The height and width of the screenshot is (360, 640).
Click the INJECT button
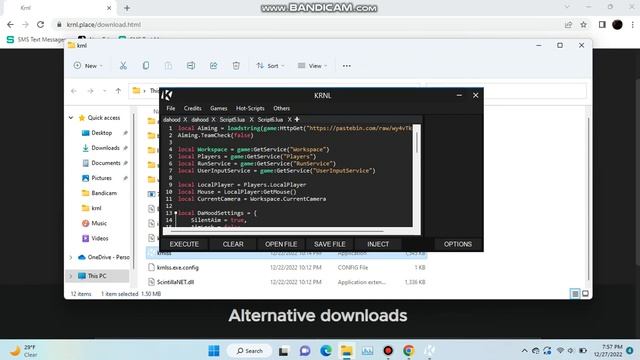378,244
